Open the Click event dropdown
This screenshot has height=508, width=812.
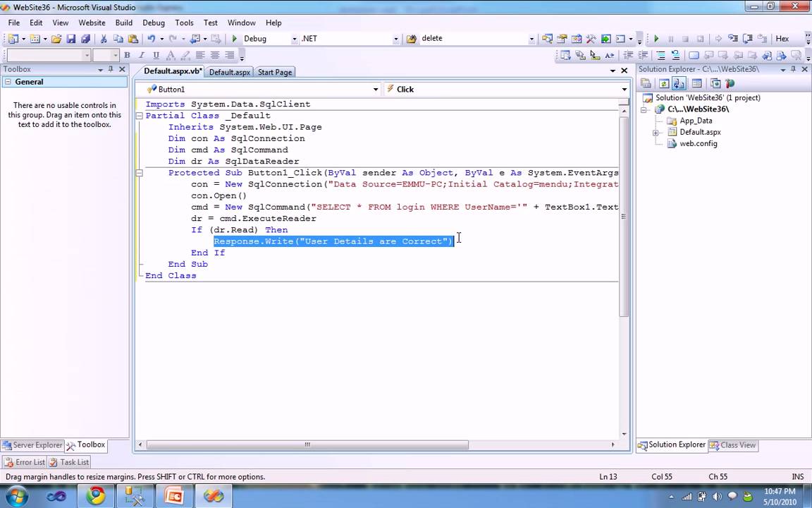pos(624,89)
